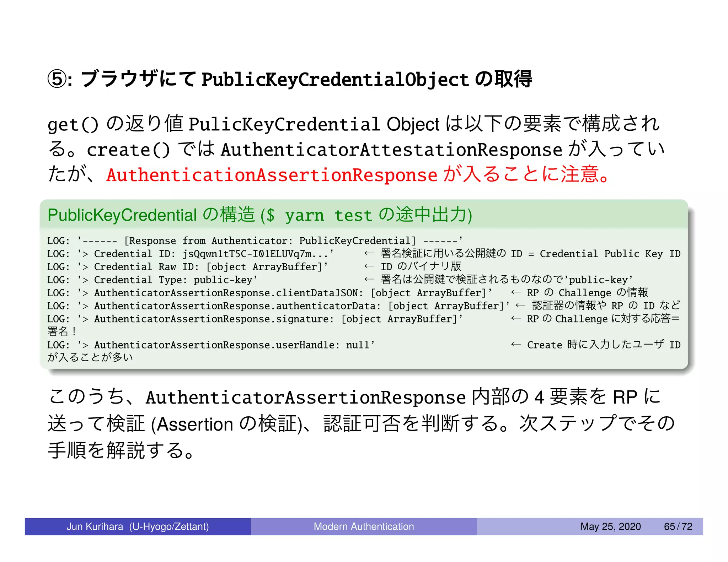Click footer title 'Modern Authentication'
728x562 pixels.
pyautogui.click(x=364, y=526)
